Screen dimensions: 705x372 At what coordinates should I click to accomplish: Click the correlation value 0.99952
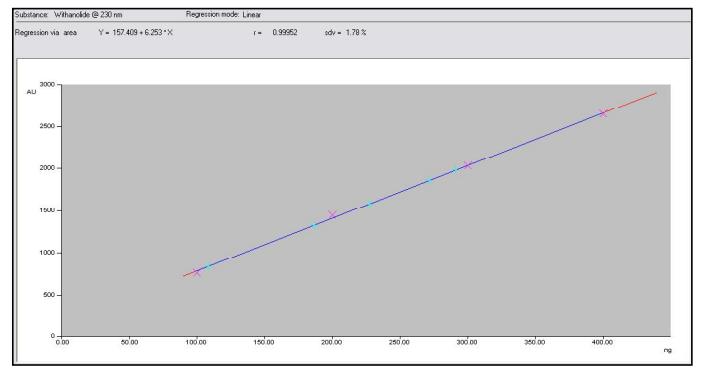285,32
